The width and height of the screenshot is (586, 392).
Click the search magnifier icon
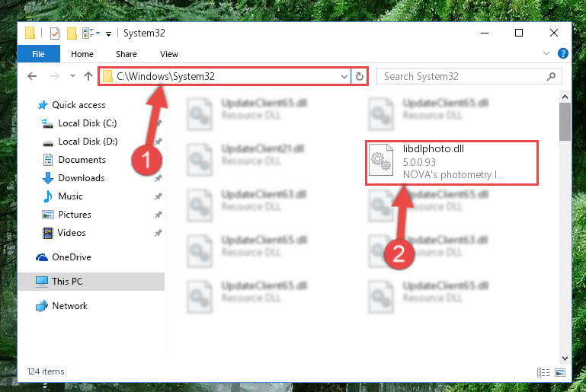(551, 77)
